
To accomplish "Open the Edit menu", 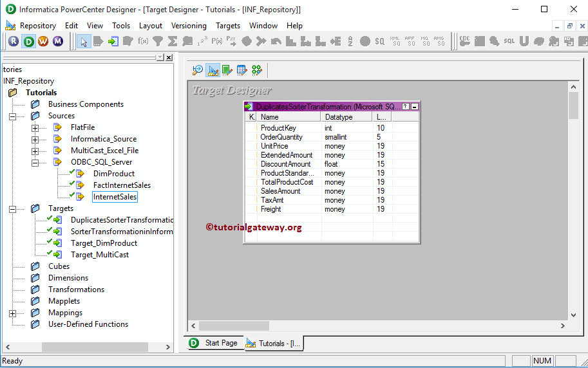I will 71,26.
